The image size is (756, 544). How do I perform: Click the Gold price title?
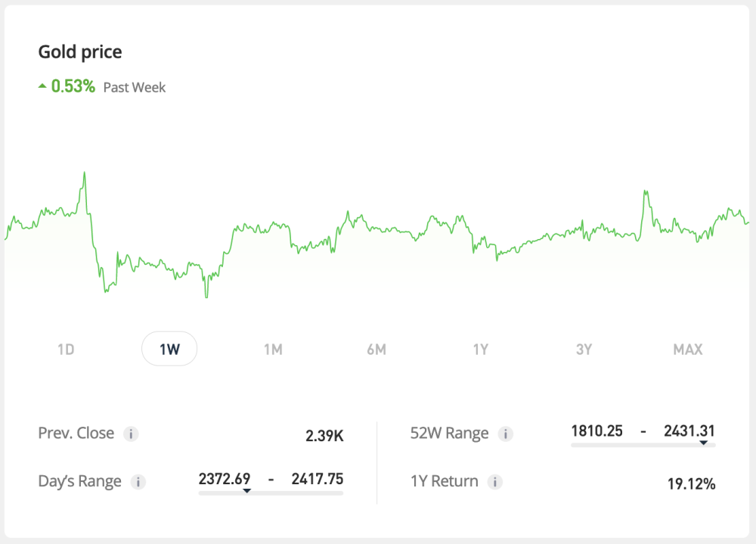(79, 51)
